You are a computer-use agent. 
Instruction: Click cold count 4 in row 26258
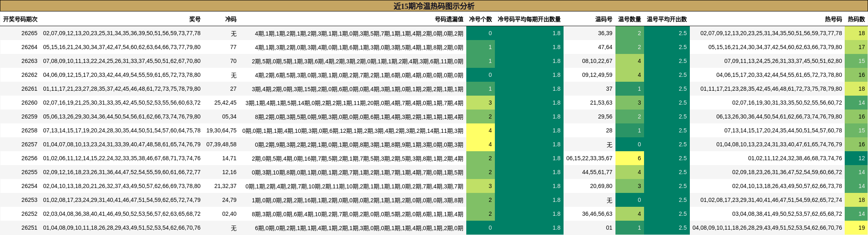[x=481, y=130]
